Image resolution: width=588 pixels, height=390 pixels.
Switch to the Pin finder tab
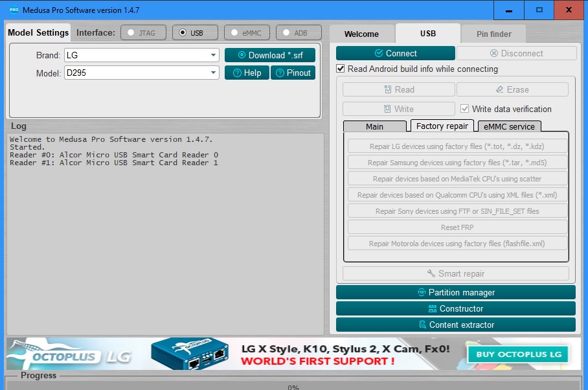tap(494, 34)
